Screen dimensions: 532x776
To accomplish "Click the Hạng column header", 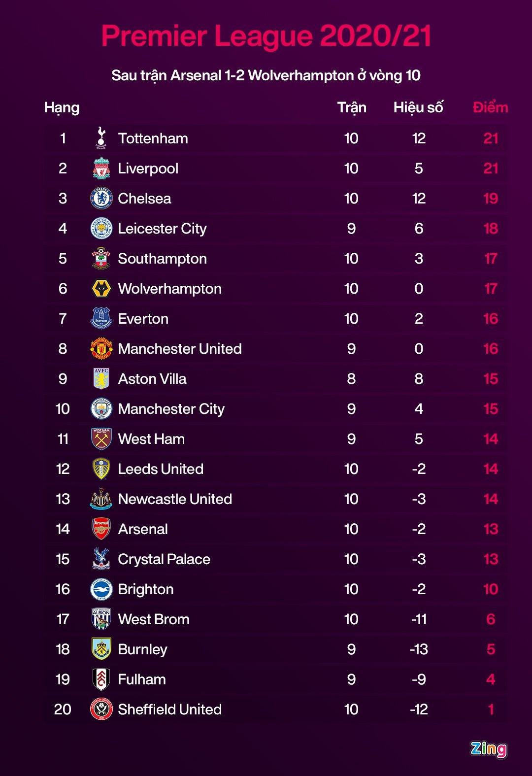I will (62, 107).
